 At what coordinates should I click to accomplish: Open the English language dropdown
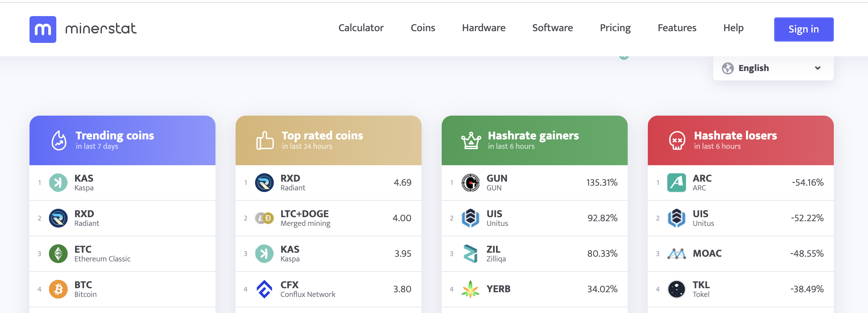pos(772,68)
